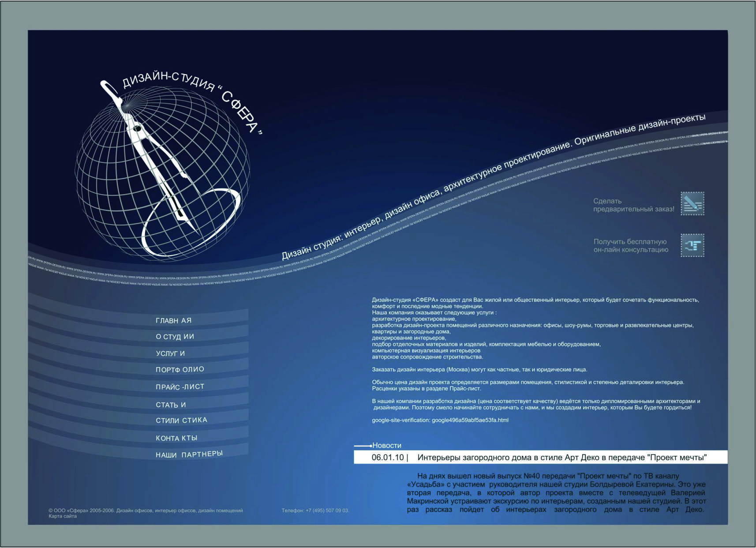Open the СТАТЬИ menu item
This screenshot has height=548, width=756.
[171, 405]
